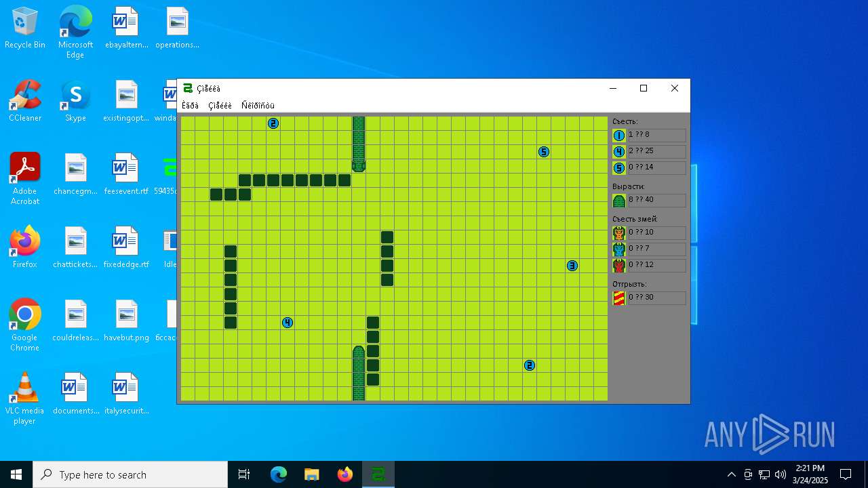Click the '0 ?? 12' counter field
The height and width of the screenshot is (488, 868).
pos(656,266)
